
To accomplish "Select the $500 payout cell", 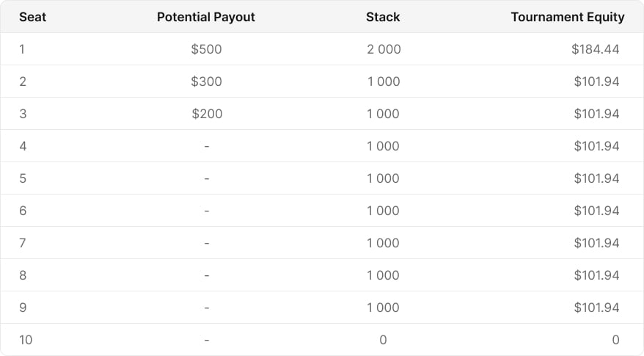I will [x=206, y=49].
